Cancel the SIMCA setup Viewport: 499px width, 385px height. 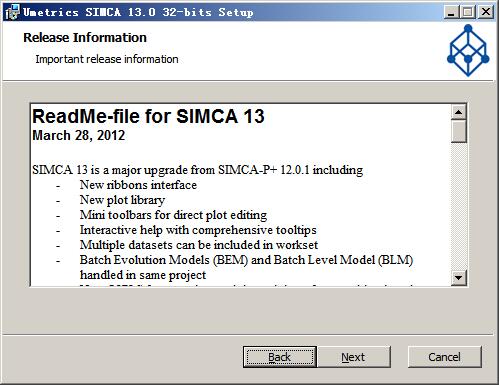[x=445, y=357]
